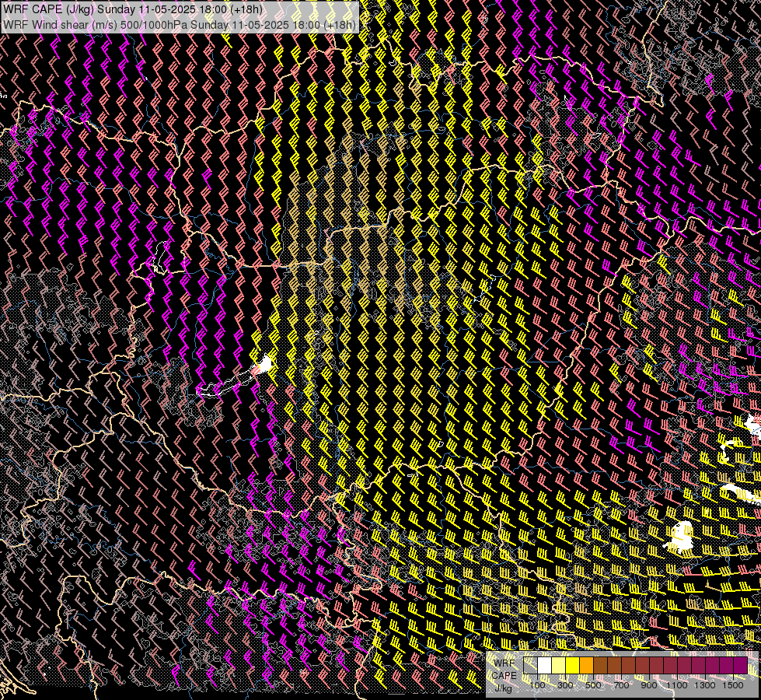Click the legend value 1300
This screenshot has height=700, width=761.
[x=705, y=685]
